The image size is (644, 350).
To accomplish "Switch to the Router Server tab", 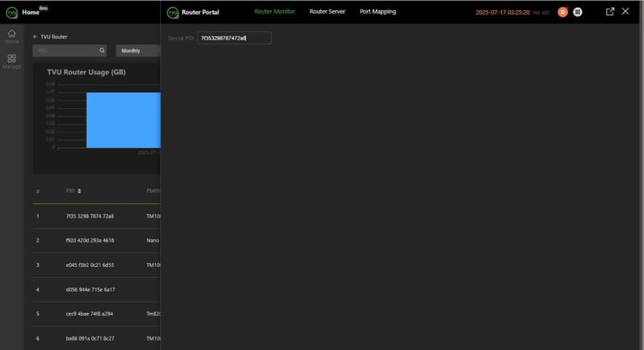I will tap(327, 11).
